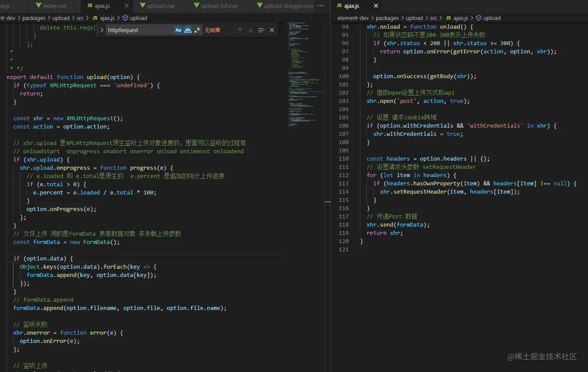Open the upload function symbol breadcrumb in right editor
Image resolution: width=588 pixels, height=372 pixels.
pos(488,18)
